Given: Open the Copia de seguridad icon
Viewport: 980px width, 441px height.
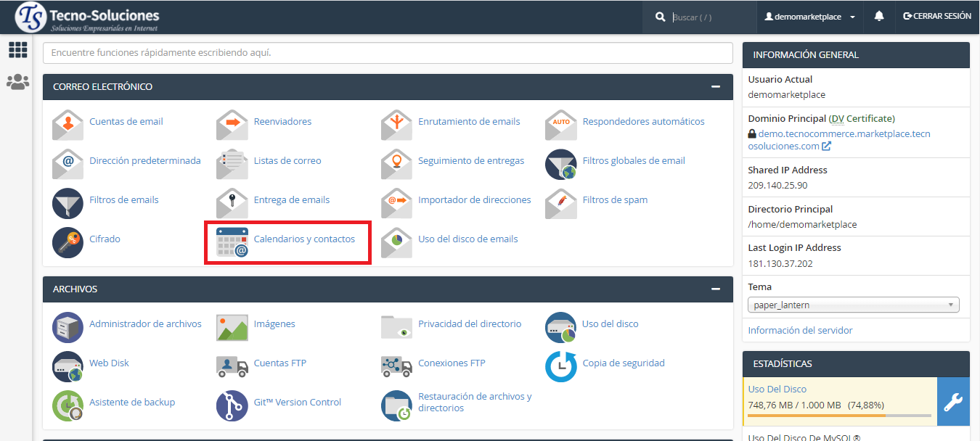Looking at the screenshot, I should pyautogui.click(x=560, y=366).
